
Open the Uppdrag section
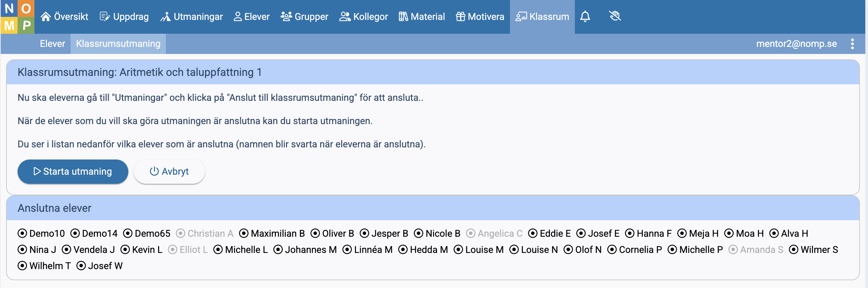124,17
